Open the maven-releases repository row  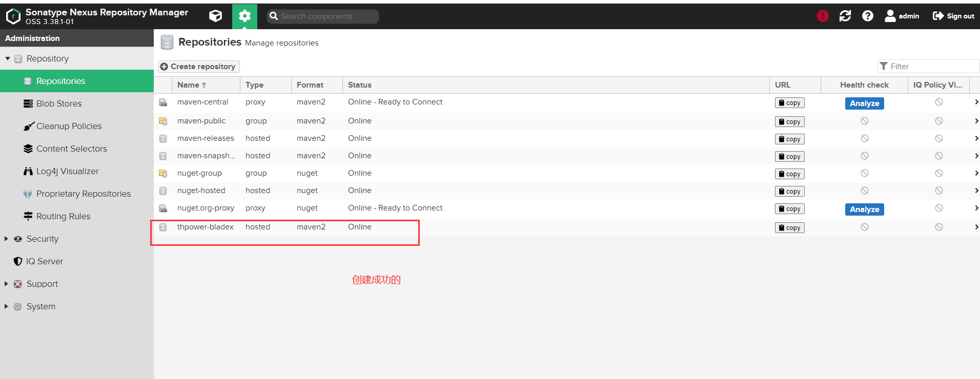567,139
